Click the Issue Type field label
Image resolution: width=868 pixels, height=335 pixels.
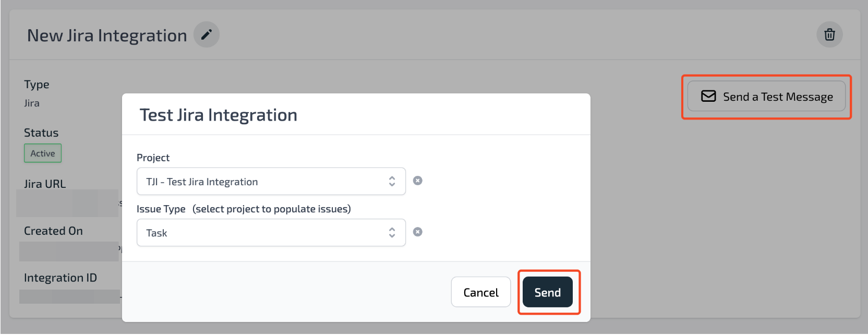161,209
